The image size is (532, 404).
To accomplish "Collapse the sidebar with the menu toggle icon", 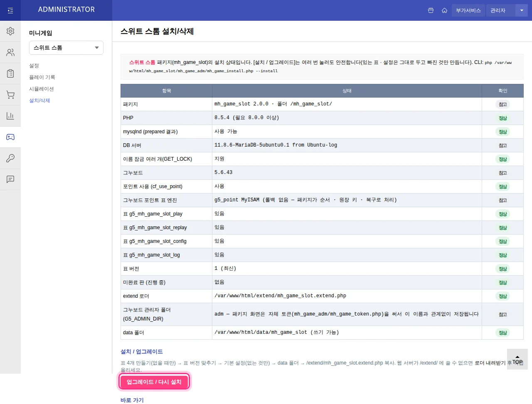I will click(10, 10).
